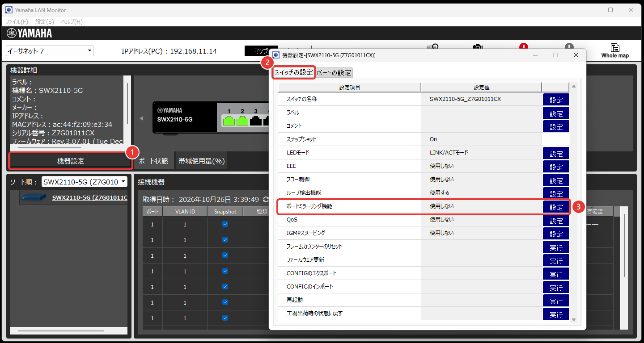Click the 機器設定 button
This screenshot has width=644, height=343.
(x=71, y=161)
